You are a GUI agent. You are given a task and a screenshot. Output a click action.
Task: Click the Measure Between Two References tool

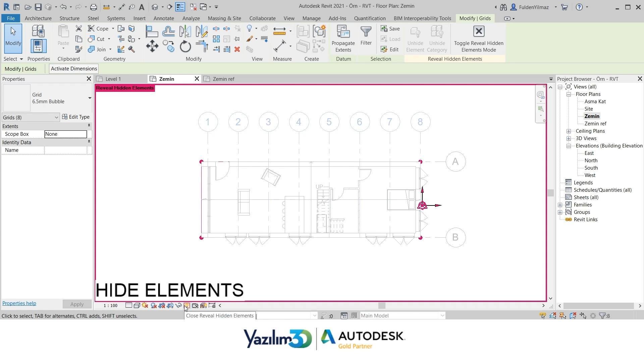(x=279, y=32)
